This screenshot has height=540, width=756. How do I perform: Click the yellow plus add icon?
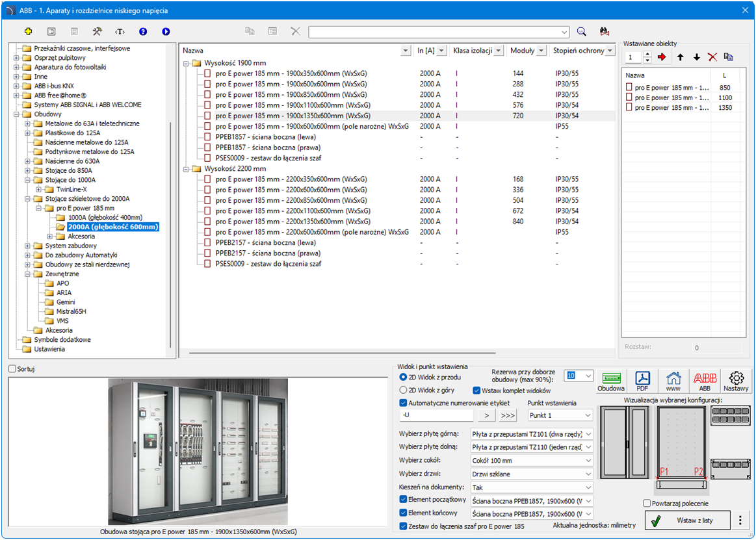28,31
